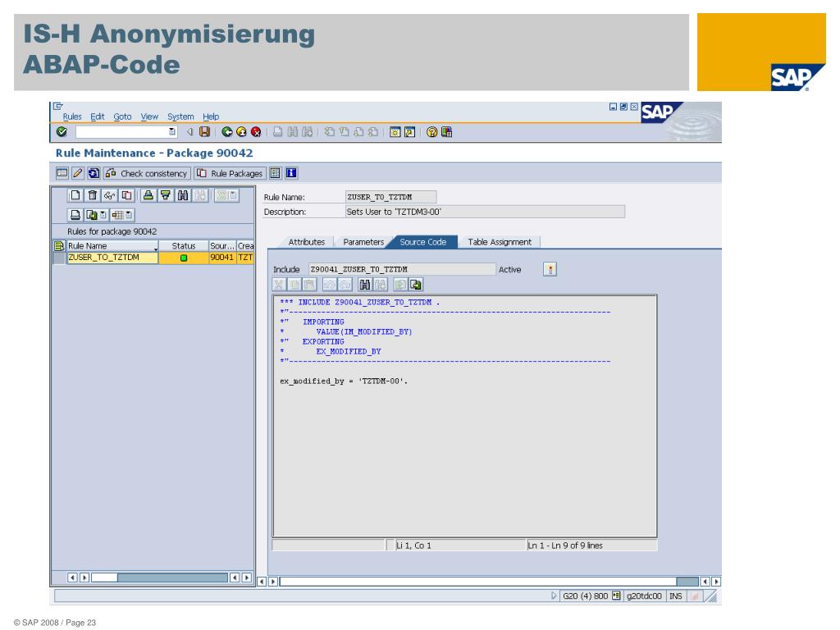
Task: Open the Export dropdown arrow in the rules toolbar
Action: [x=103, y=215]
